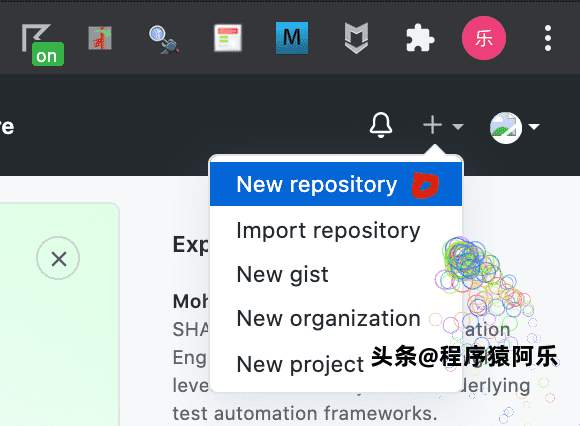Screen dimensions: 580x426
Task: Expand the arrow next to plus icon
Action: click(x=458, y=127)
